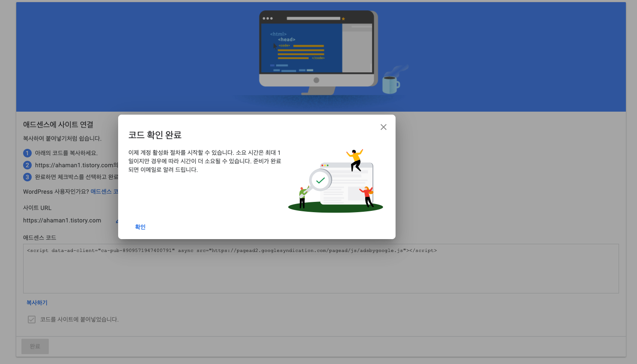Toggle the 코드를 사이트에 붙여넣었습니다 checkbox
The width and height of the screenshot is (637, 364).
(32, 320)
